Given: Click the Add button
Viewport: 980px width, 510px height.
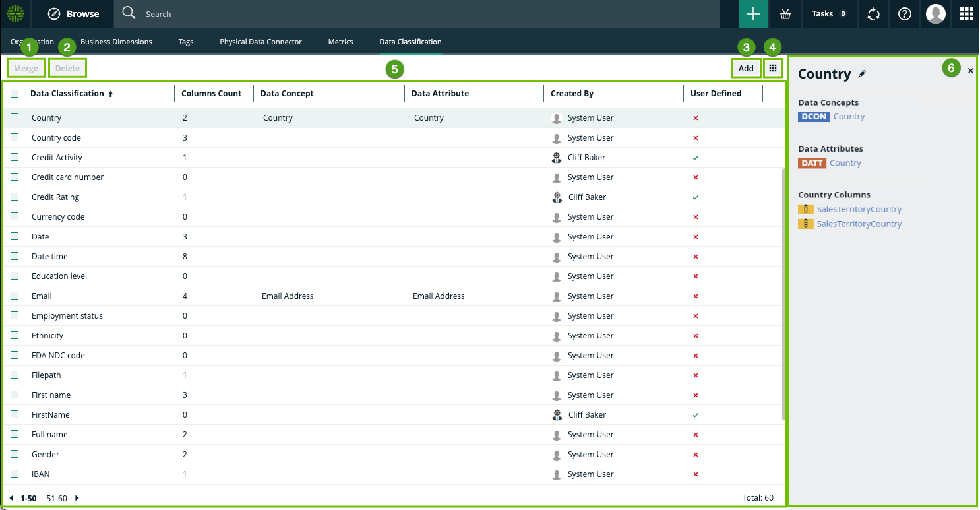Looking at the screenshot, I should point(746,68).
